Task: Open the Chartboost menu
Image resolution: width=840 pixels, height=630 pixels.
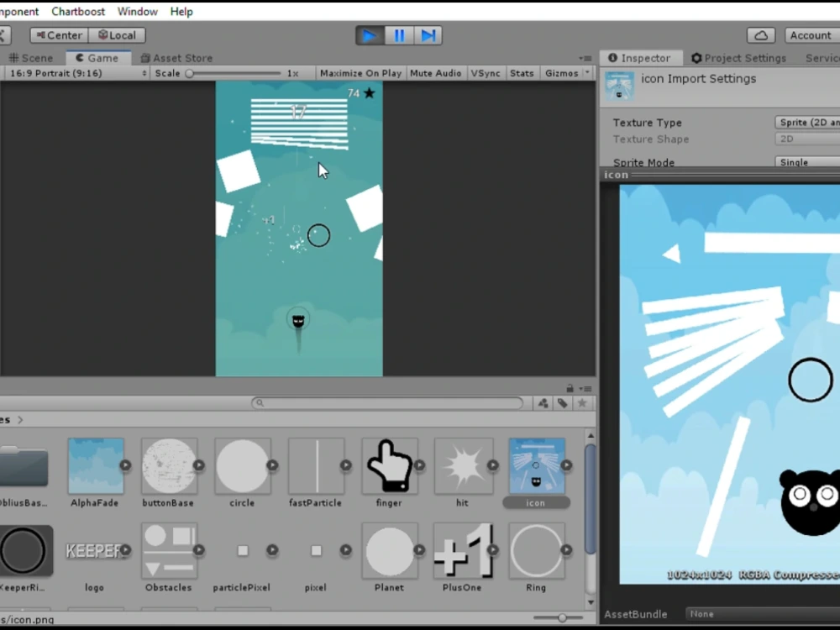Action: tap(78, 11)
